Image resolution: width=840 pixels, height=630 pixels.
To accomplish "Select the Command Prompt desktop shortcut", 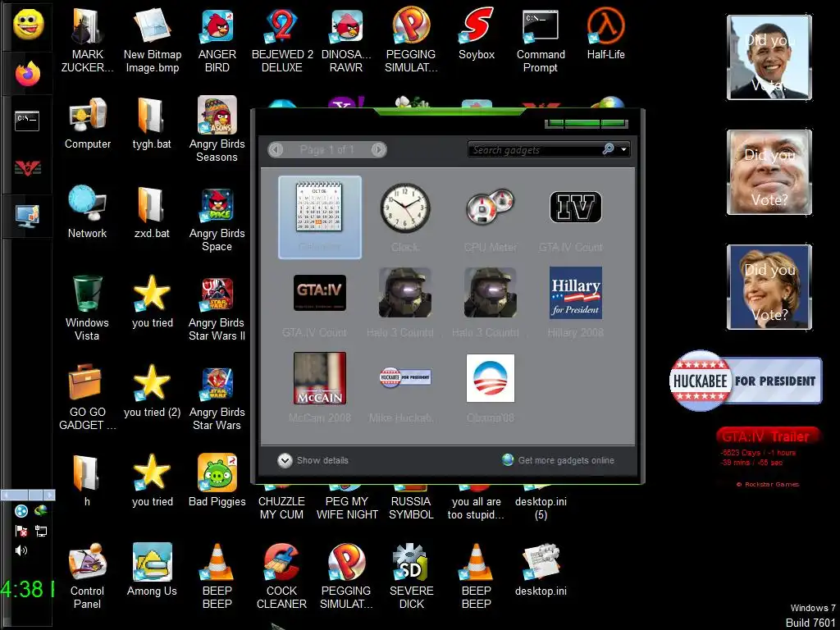I will click(541, 41).
